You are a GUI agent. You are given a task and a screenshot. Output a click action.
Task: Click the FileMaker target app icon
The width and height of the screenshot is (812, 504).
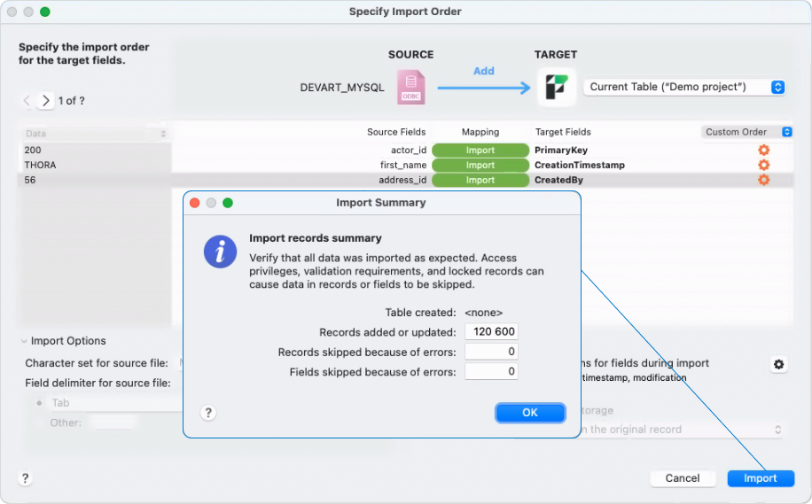556,87
